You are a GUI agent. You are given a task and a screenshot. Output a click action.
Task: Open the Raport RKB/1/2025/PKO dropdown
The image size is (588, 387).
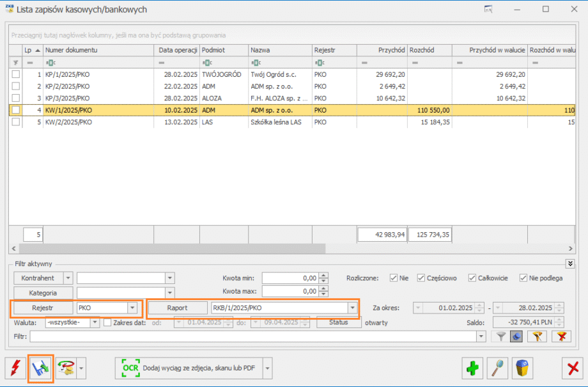tap(352, 308)
